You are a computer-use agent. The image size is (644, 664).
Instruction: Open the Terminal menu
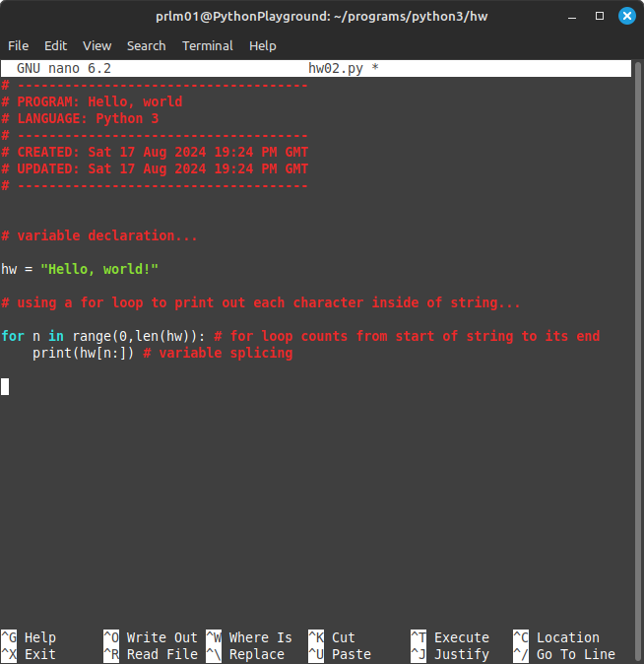pyautogui.click(x=208, y=45)
